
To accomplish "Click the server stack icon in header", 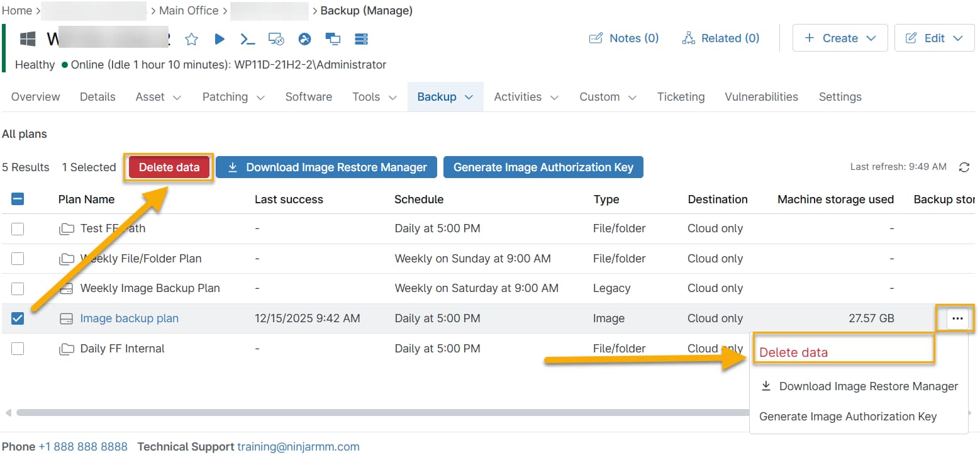I will [x=361, y=40].
